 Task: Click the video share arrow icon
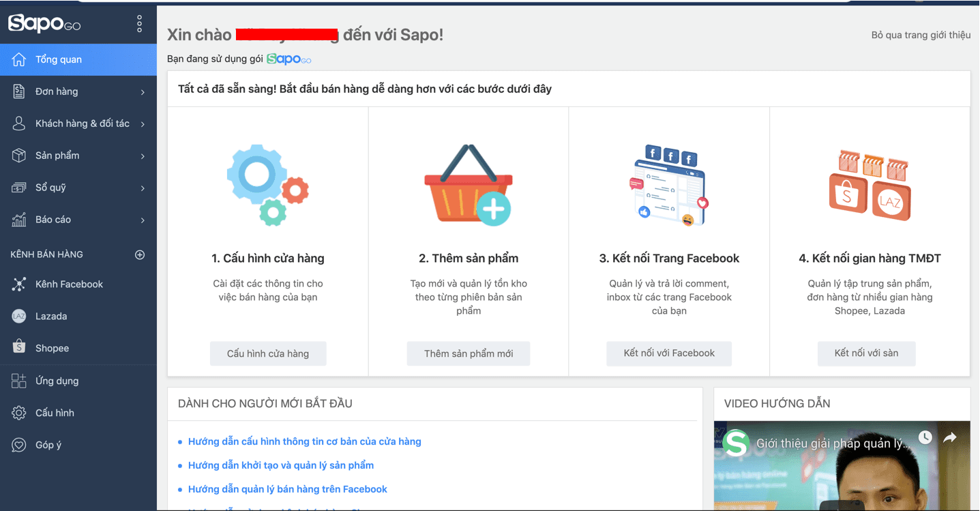tap(949, 438)
